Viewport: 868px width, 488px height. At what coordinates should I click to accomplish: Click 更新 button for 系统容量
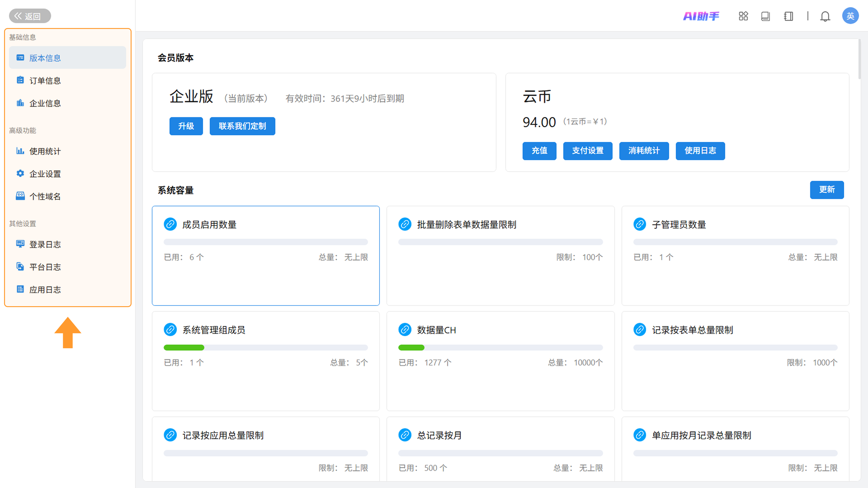tap(827, 190)
